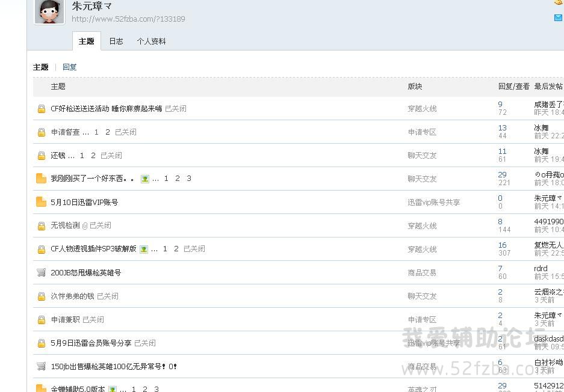Click reply count 13 for 申请督查

[x=503, y=127]
